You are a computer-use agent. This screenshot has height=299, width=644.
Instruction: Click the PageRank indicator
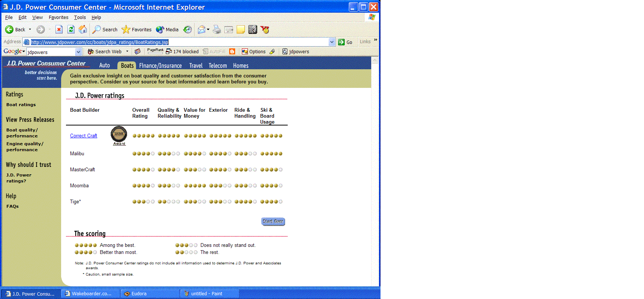(x=155, y=51)
